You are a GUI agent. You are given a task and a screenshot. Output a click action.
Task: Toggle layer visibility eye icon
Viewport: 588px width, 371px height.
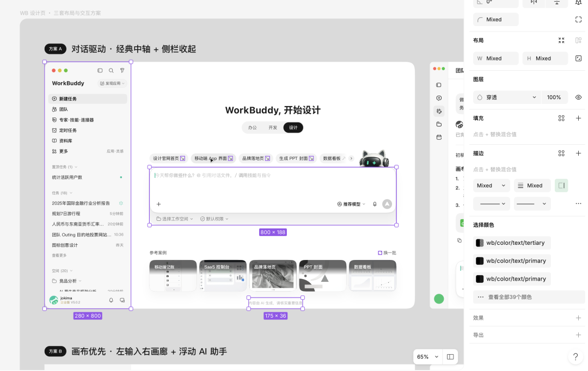coord(578,97)
